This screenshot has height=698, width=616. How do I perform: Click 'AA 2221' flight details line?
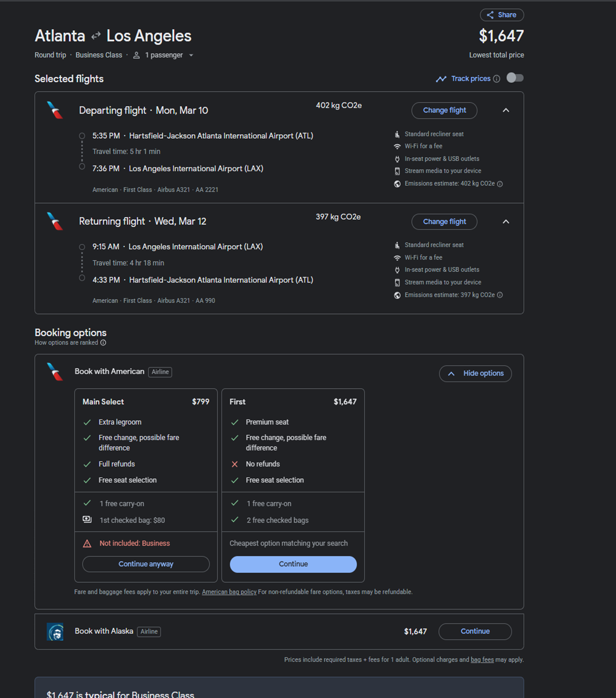[x=155, y=190]
